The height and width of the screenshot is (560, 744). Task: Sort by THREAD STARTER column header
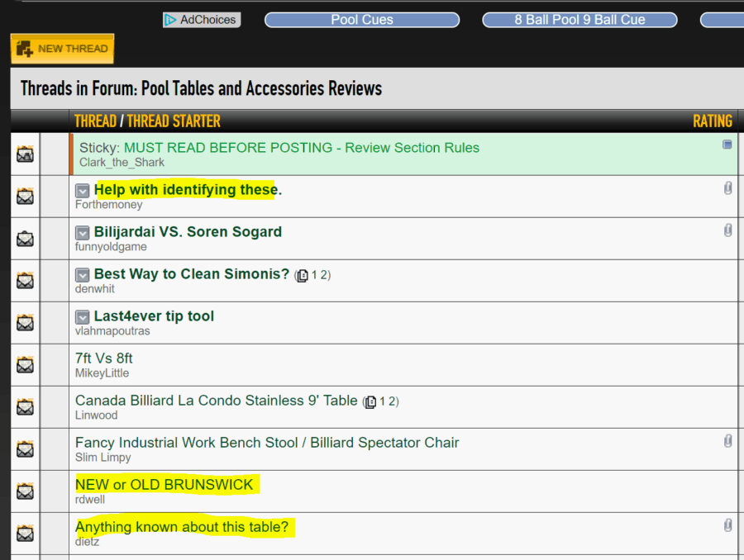point(174,121)
